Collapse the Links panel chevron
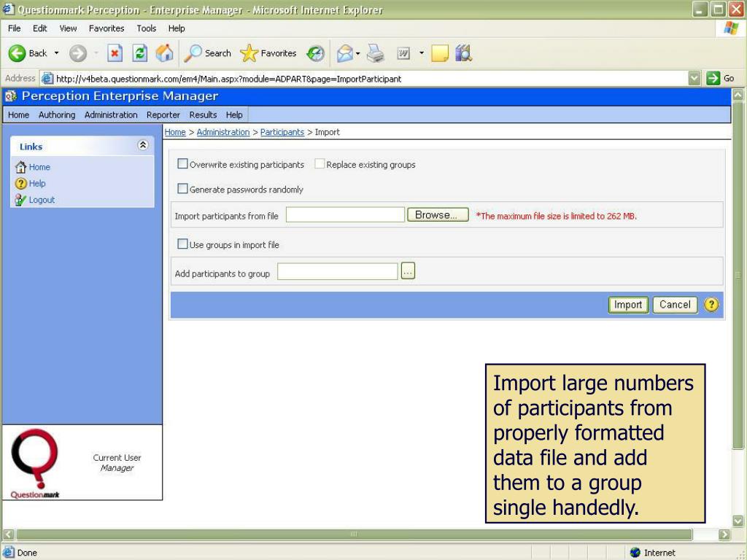Viewport: 747px width, 560px height. tap(142, 145)
